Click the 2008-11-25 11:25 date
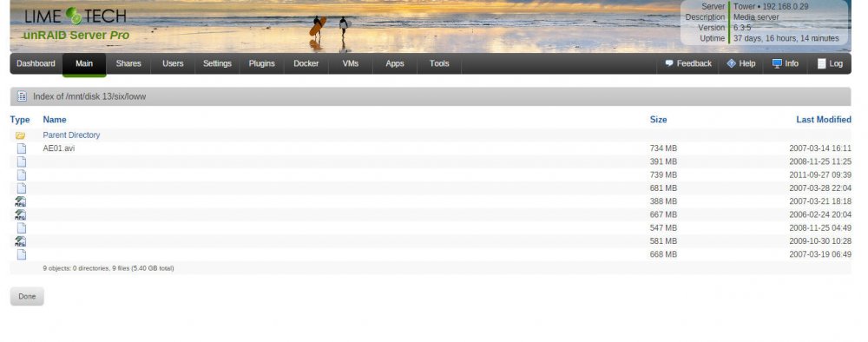Viewport: 868px width, 342px height. click(820, 161)
